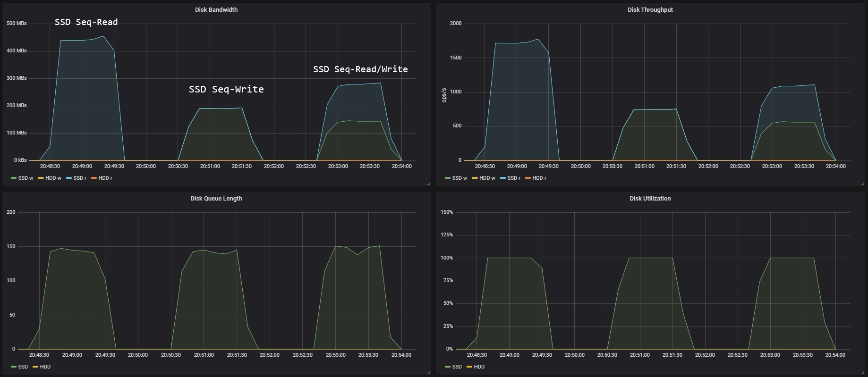Click the resize handle of Disk Utilization panel
This screenshot has height=377, width=868.
coord(862,372)
